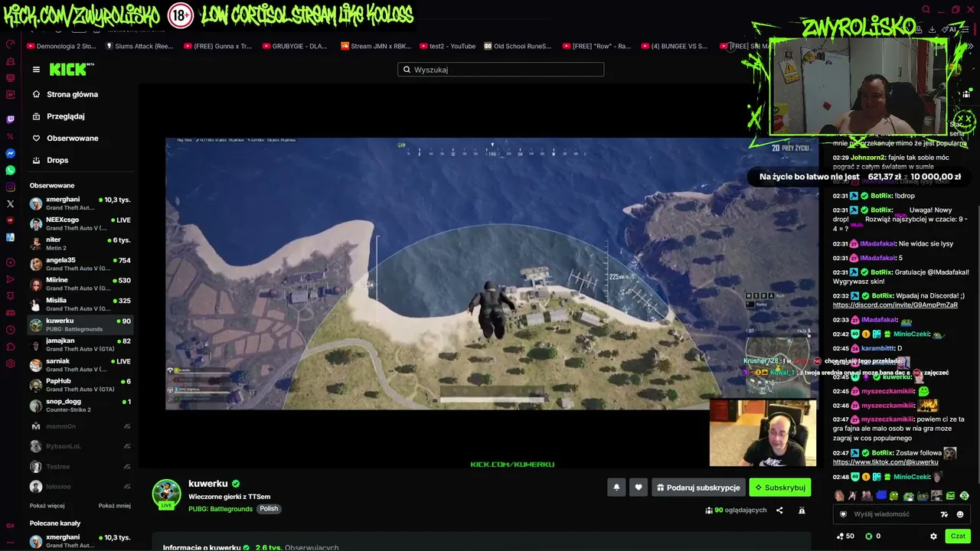
Task: Open the browser sidebar history clock
Action: tap(10, 330)
